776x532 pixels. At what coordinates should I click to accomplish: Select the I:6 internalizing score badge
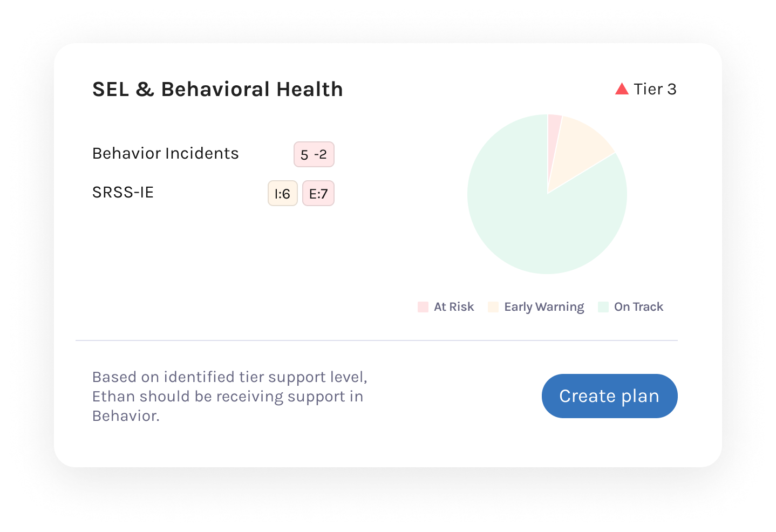click(x=282, y=194)
